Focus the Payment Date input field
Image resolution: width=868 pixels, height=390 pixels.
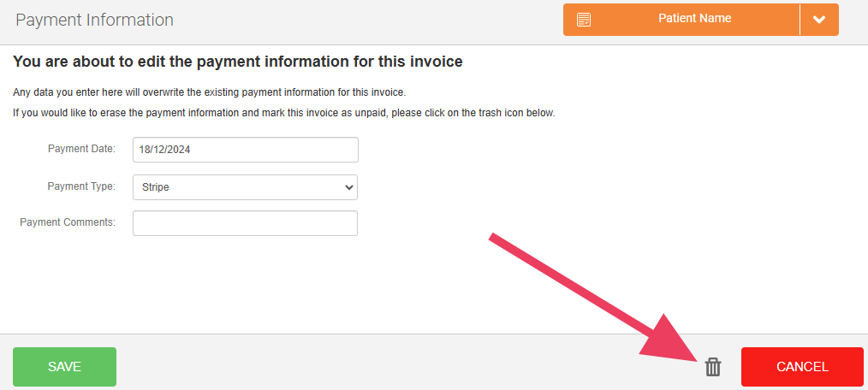(x=245, y=150)
